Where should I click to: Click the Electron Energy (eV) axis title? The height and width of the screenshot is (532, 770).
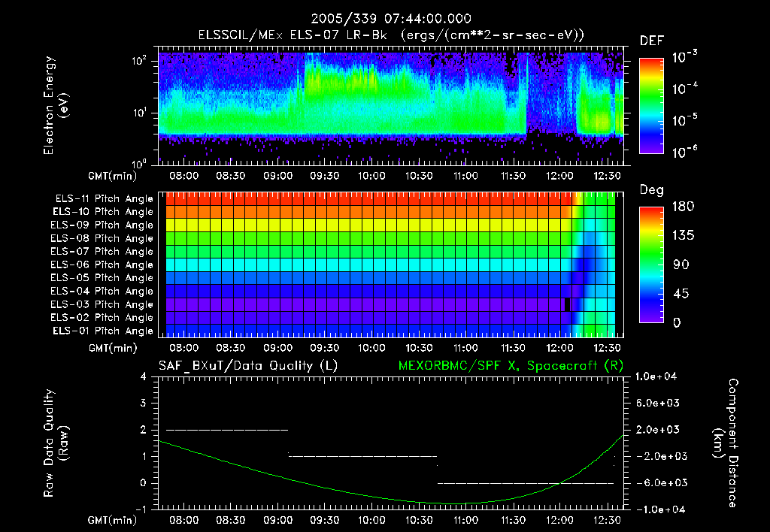pyautogui.click(x=56, y=105)
